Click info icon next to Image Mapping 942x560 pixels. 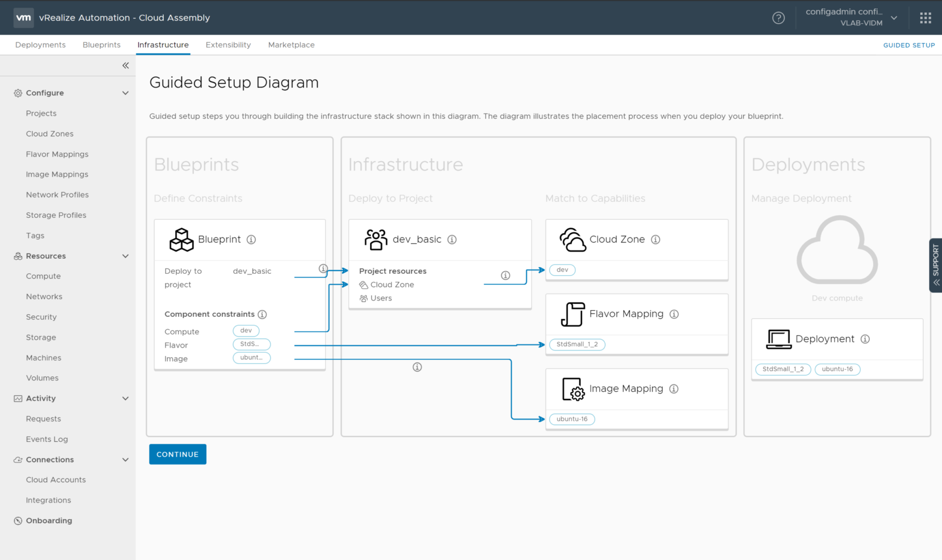pos(674,389)
